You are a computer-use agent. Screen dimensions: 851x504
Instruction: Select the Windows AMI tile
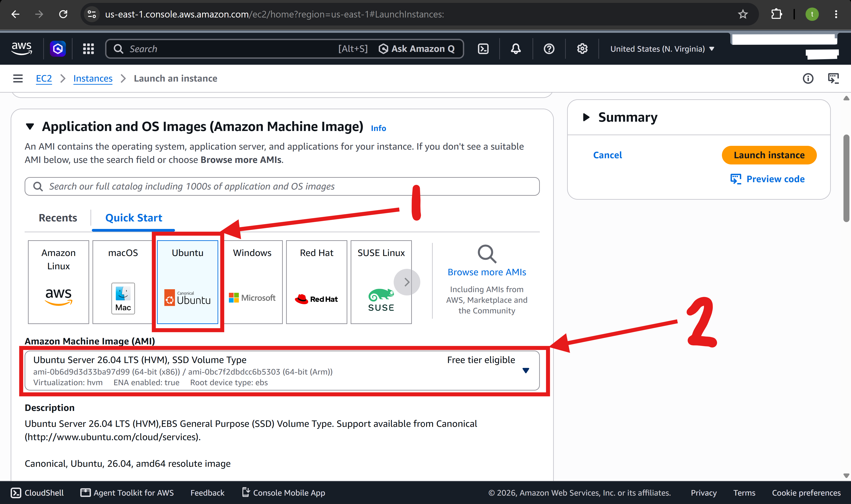(252, 282)
